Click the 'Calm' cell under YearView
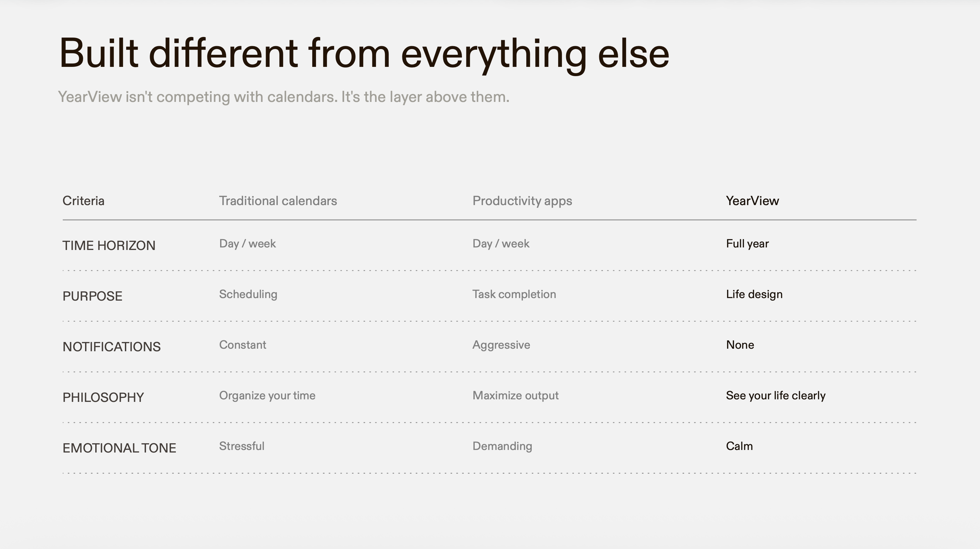Viewport: 980px width, 549px height. 739,446
